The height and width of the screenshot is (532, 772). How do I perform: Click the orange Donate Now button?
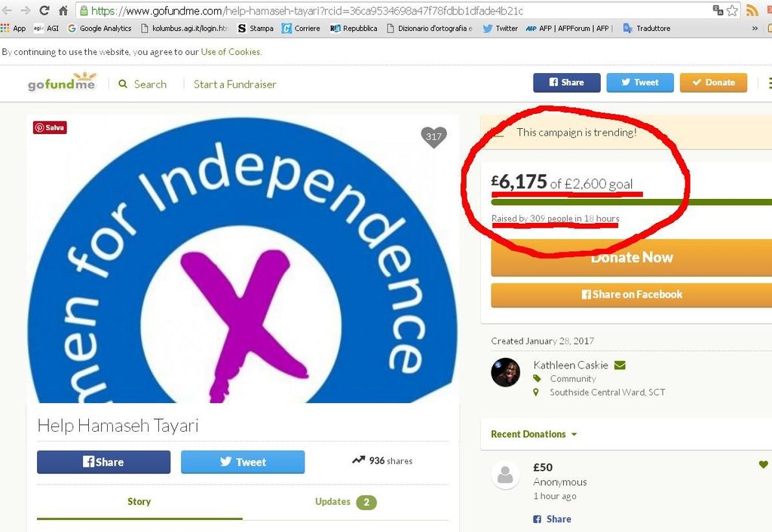point(631,258)
